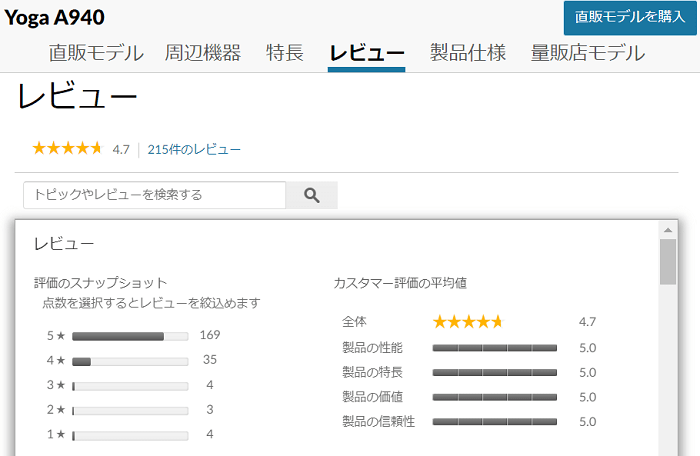This screenshot has height=456, width=700.
Task: Select the レビュー tab
Action: click(367, 53)
